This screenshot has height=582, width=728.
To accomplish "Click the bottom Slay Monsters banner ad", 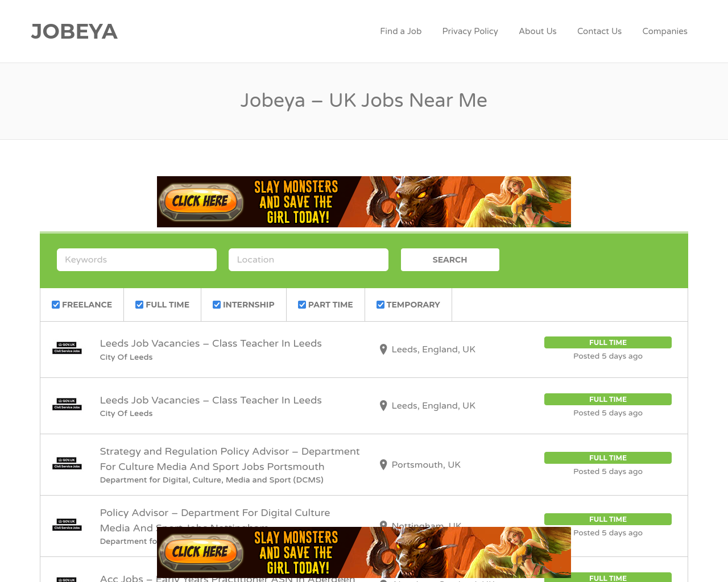I will tap(364, 552).
